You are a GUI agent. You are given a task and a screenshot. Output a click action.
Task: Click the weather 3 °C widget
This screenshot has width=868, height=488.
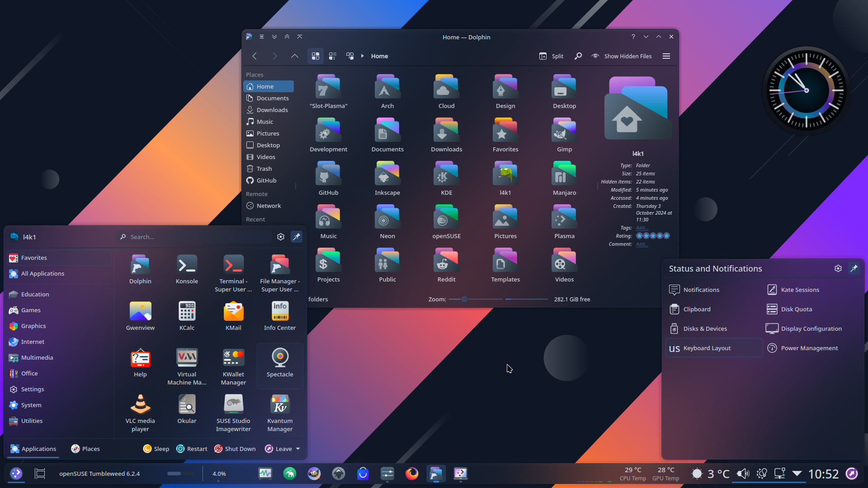point(710,474)
